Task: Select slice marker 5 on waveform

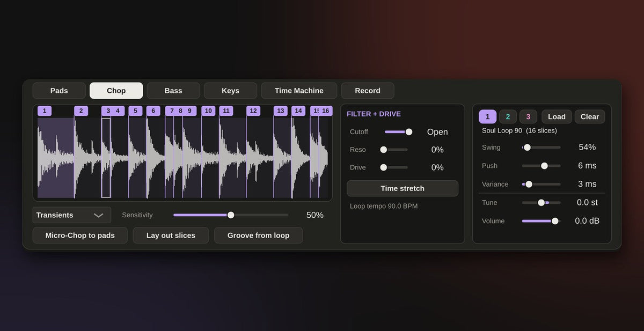Action: (135, 111)
